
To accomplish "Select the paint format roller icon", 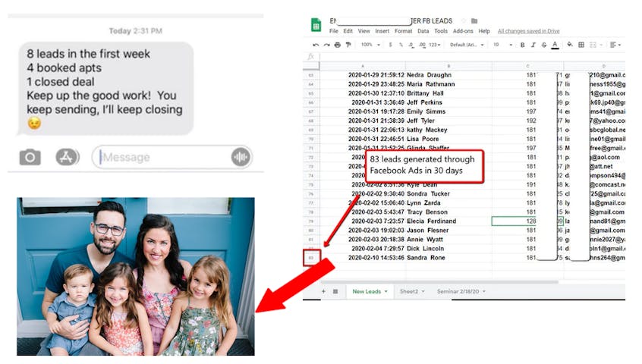I will pyautogui.click(x=348, y=45).
